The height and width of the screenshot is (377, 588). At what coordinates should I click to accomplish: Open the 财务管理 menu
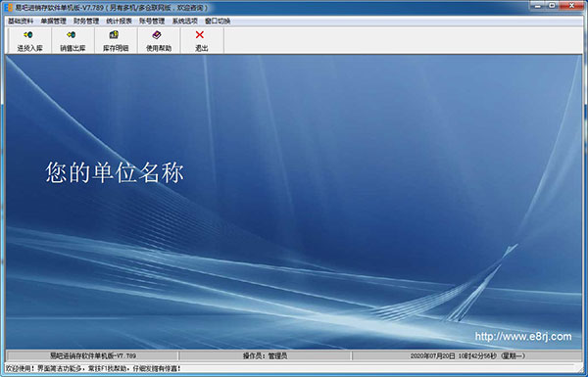(86, 21)
